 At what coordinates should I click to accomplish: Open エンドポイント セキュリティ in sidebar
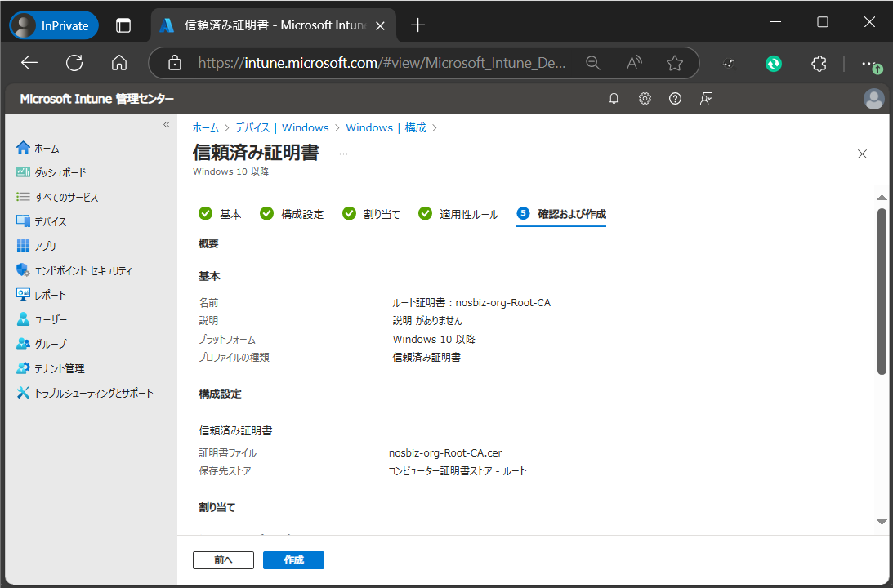83,270
